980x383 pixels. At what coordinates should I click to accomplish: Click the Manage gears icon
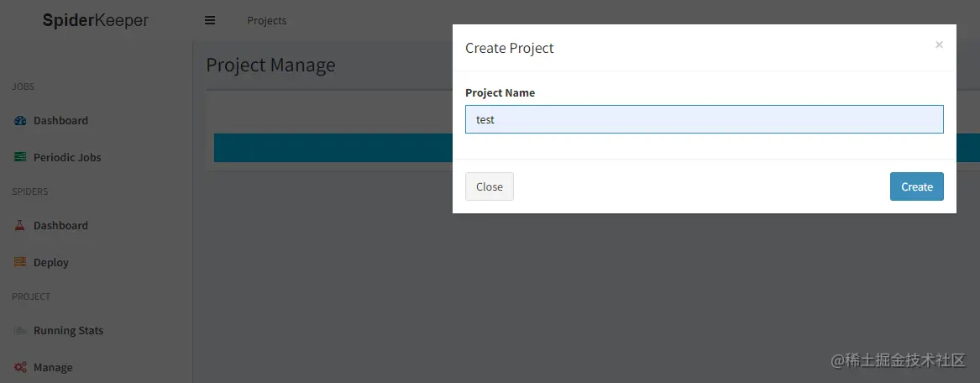pos(20,368)
